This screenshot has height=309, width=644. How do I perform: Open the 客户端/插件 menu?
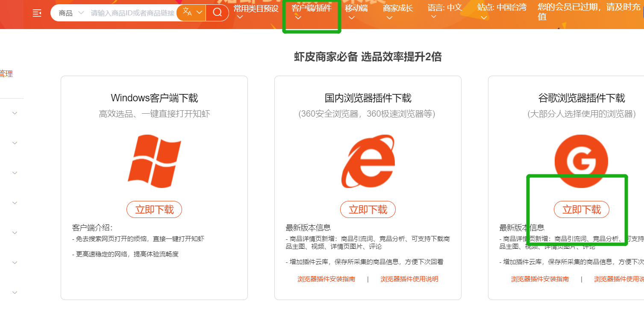(311, 12)
